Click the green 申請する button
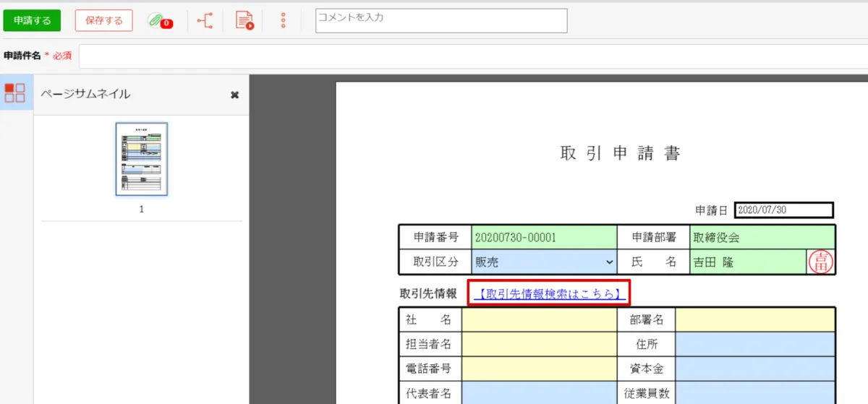The width and height of the screenshot is (868, 404). pos(32,21)
